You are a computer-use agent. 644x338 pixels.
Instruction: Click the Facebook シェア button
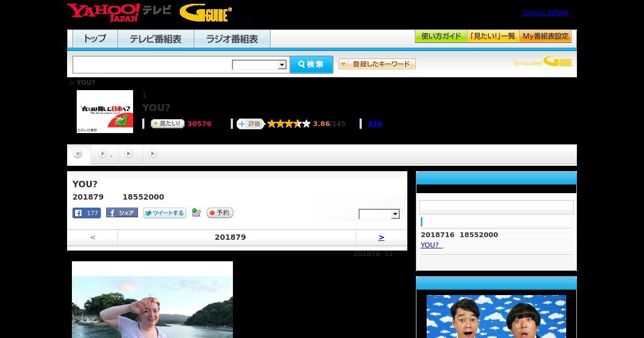[x=122, y=213]
